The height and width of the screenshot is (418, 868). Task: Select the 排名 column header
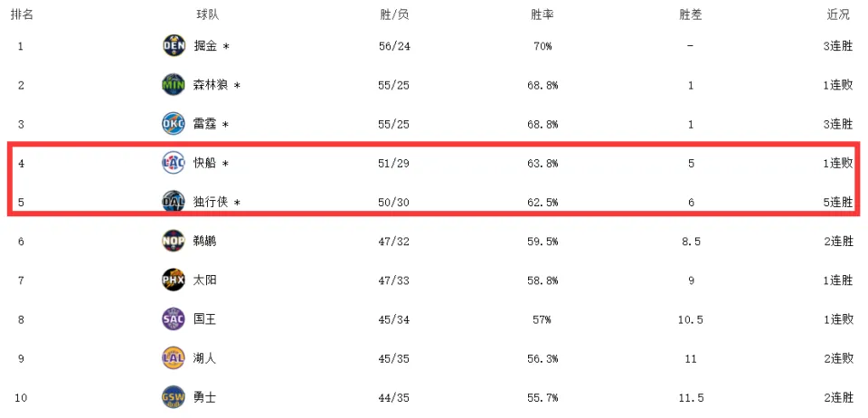pyautogui.click(x=22, y=15)
